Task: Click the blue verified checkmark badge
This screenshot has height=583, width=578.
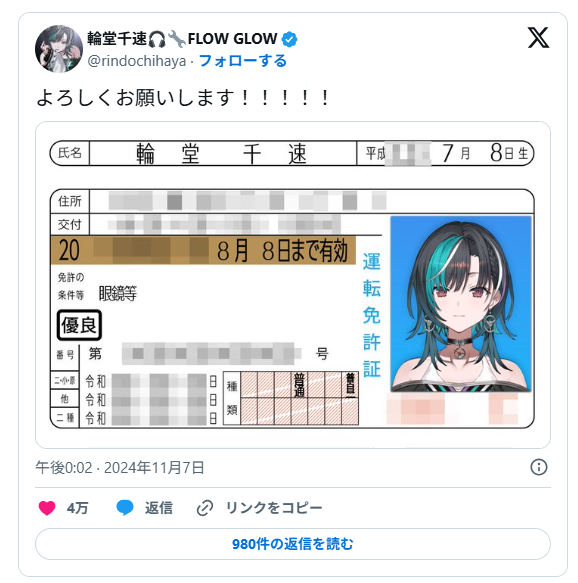Action: click(289, 39)
